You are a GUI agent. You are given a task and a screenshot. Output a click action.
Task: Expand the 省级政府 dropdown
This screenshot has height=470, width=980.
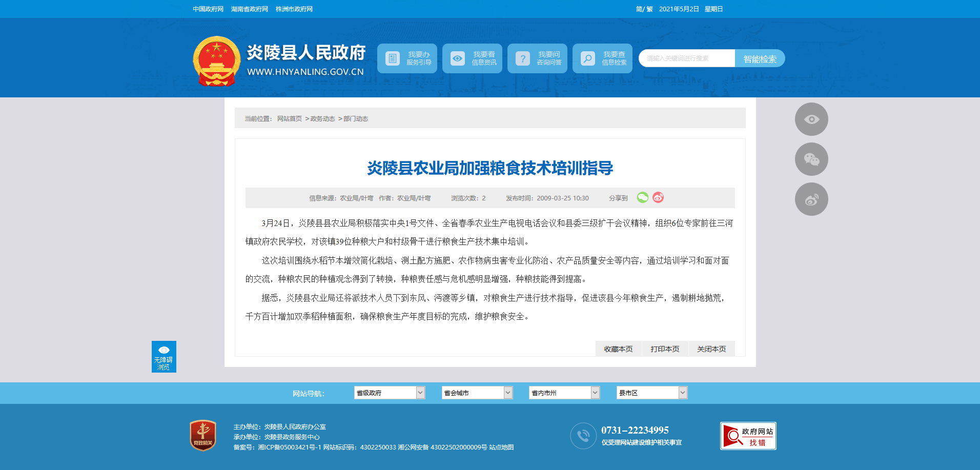tap(390, 393)
